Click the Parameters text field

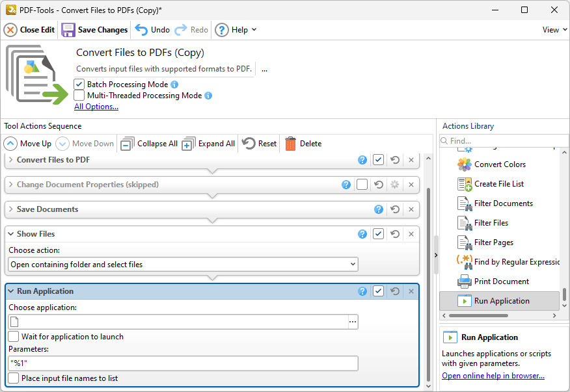[x=183, y=363]
